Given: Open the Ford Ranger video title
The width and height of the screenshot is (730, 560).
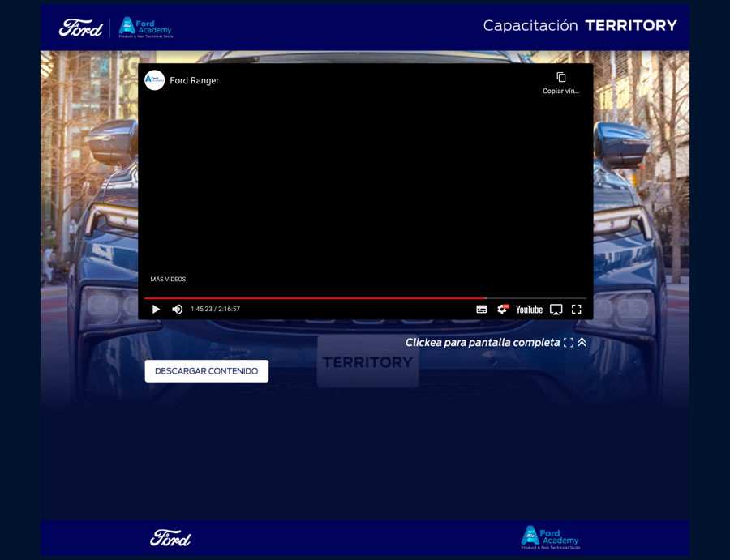Looking at the screenshot, I should (195, 81).
